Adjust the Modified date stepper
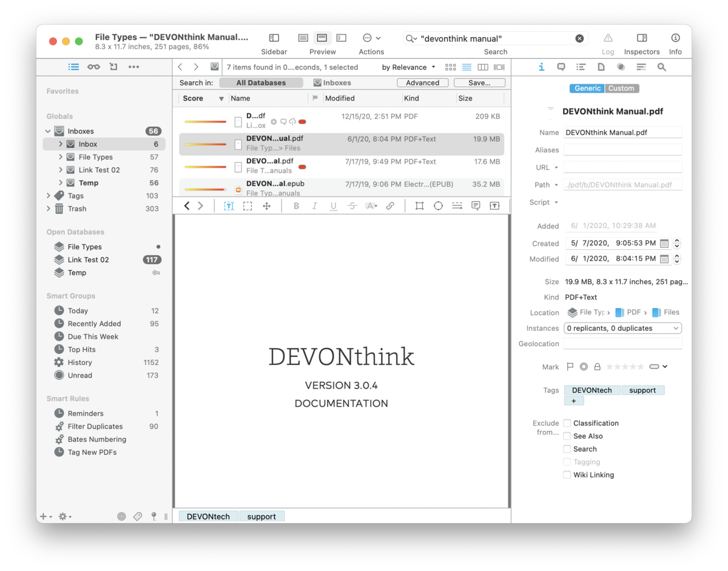Image resolution: width=728 pixels, height=571 pixels. click(x=677, y=259)
